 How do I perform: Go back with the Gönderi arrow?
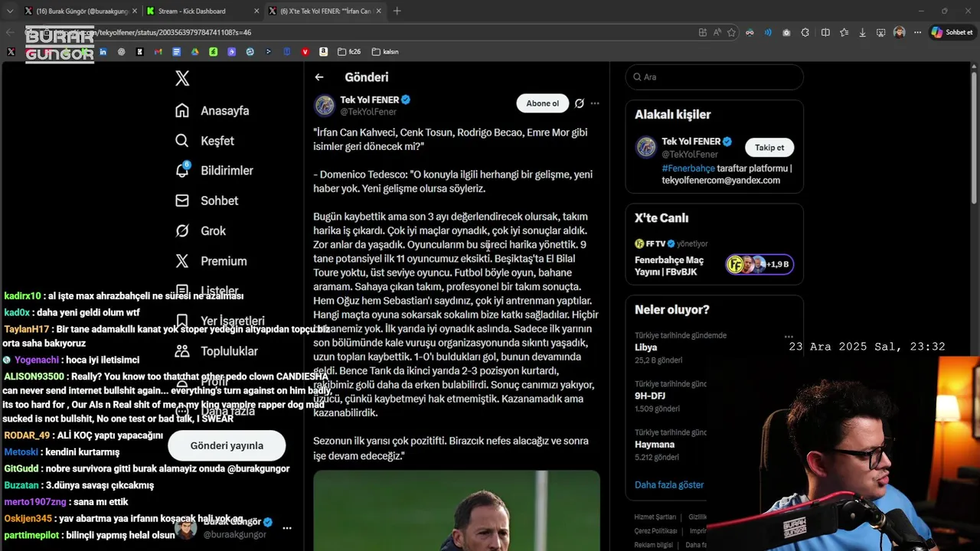click(319, 77)
